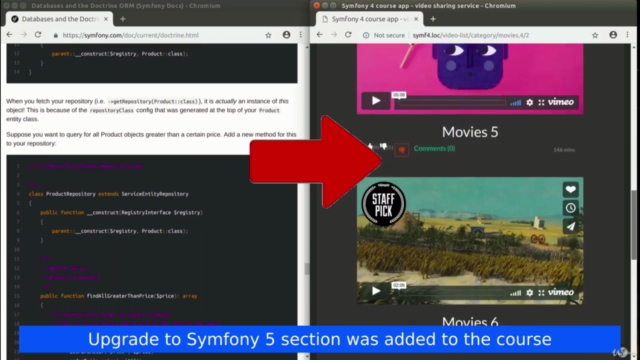Viewport: 640px width, 360px height.
Task: Close the Databases and the Doctrine tab
Action: tap(106, 19)
